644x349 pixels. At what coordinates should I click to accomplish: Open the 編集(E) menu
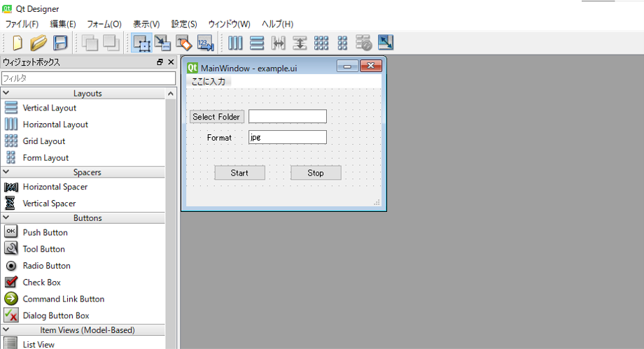click(x=63, y=24)
